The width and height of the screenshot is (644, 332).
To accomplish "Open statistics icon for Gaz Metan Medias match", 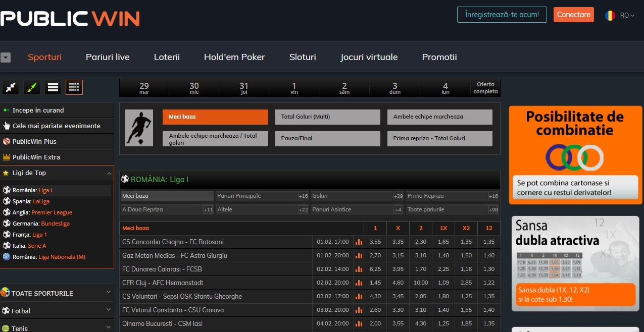I will point(359,256).
